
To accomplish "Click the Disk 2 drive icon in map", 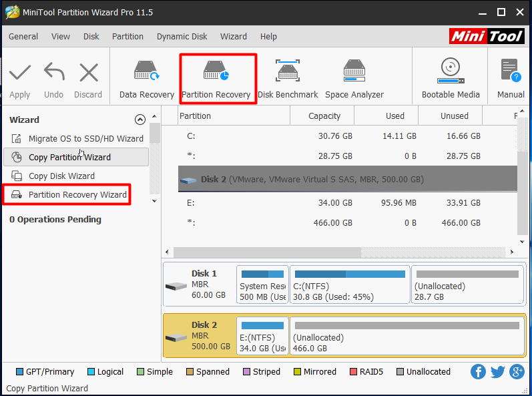I will (176, 338).
